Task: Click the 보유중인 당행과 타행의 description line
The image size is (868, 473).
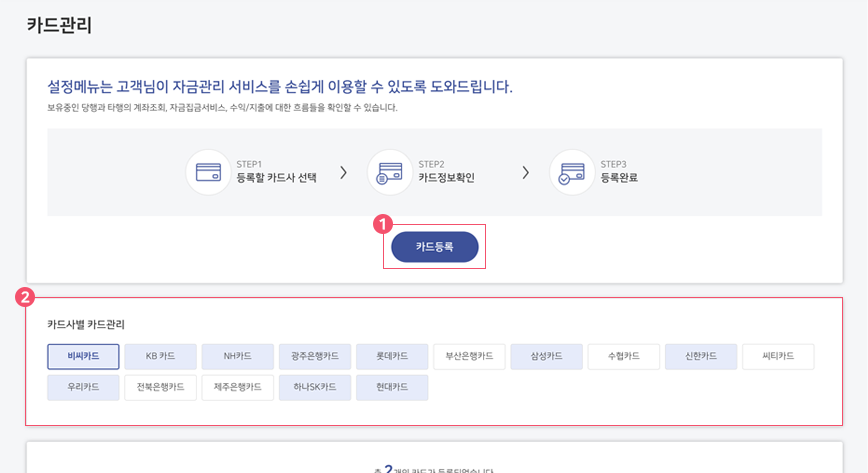Action: click(x=223, y=107)
